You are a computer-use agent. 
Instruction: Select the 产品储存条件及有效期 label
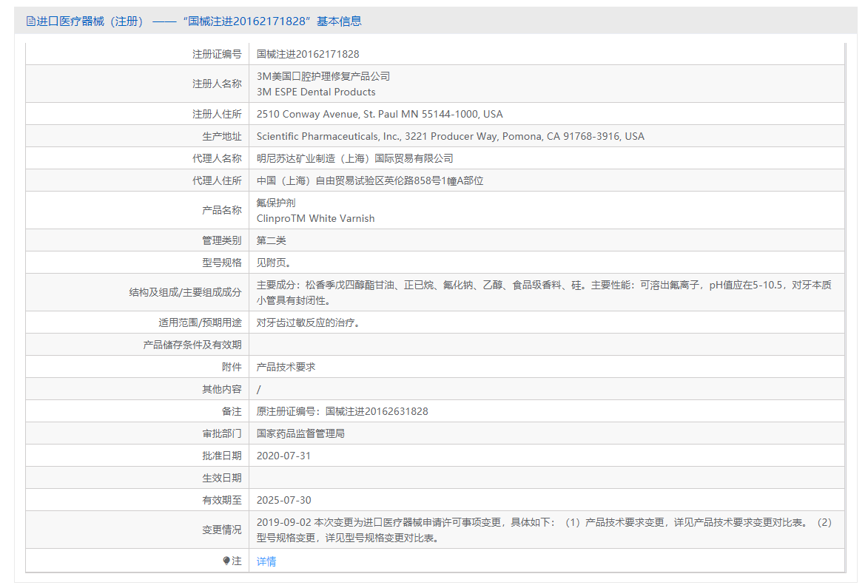[192, 345]
